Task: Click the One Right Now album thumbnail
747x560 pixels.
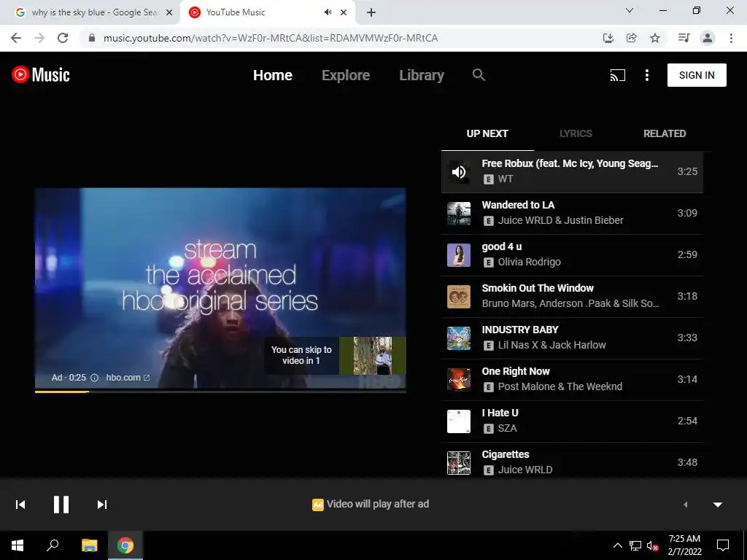Action: (459, 379)
